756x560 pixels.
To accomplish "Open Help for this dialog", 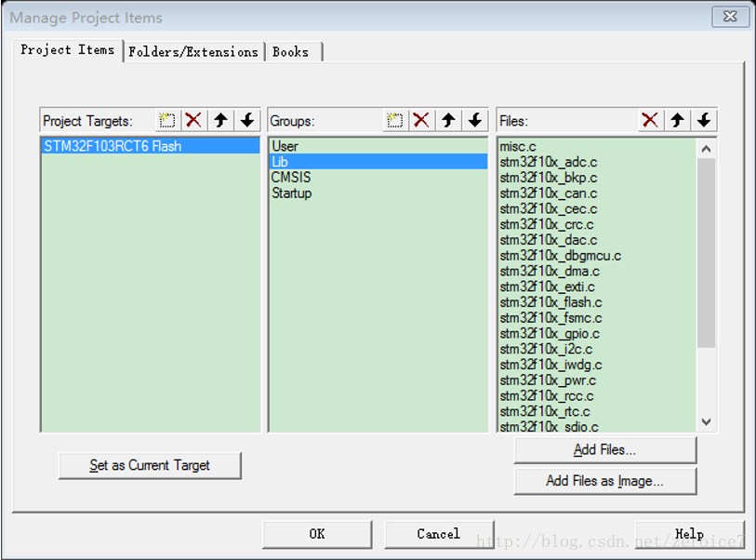I will [x=689, y=534].
